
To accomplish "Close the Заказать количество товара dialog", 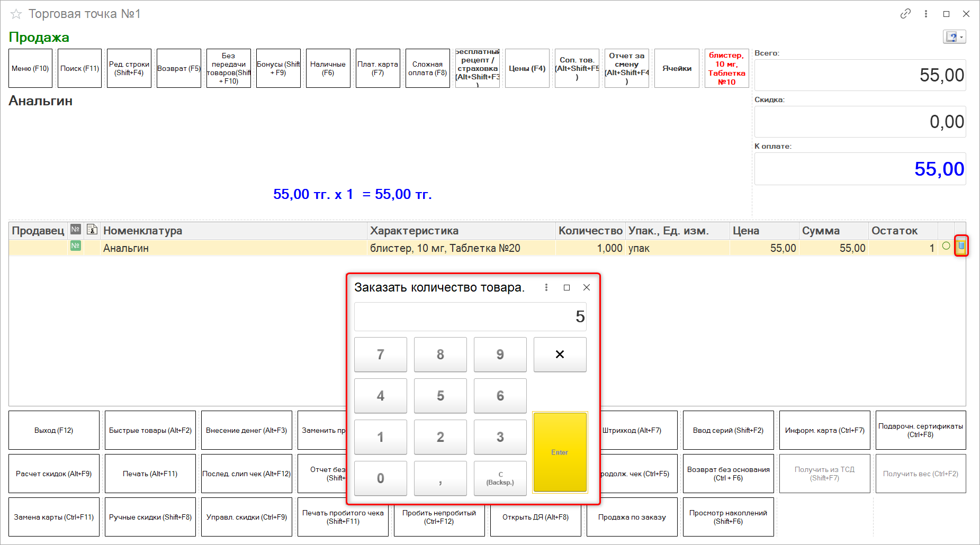I will tap(587, 287).
